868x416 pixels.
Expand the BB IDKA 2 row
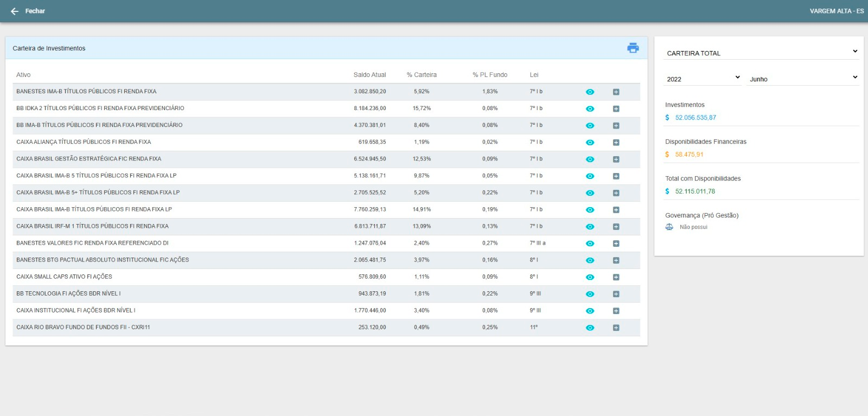click(x=616, y=108)
